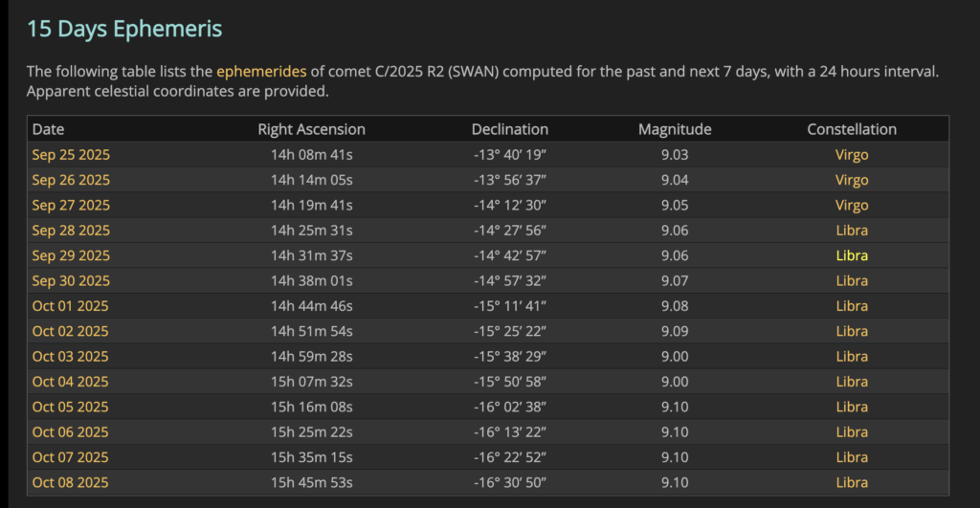
Task: Open the Sep 30 2025 date link
Action: [71, 280]
